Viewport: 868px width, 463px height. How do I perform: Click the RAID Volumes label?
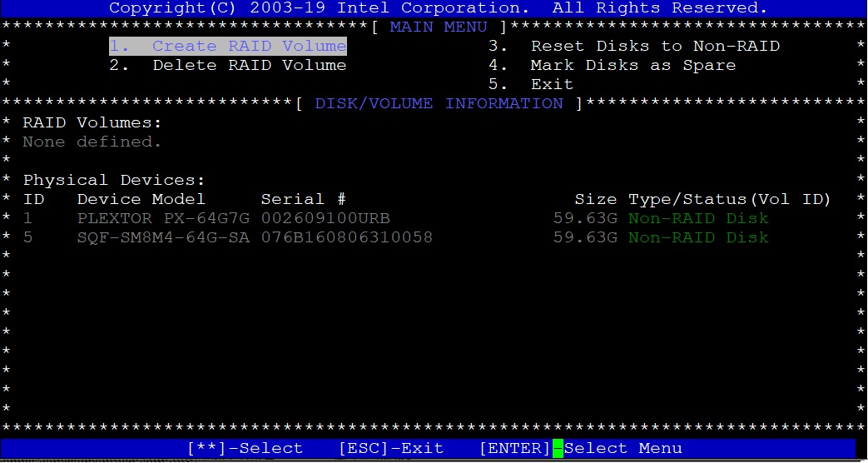click(92, 122)
